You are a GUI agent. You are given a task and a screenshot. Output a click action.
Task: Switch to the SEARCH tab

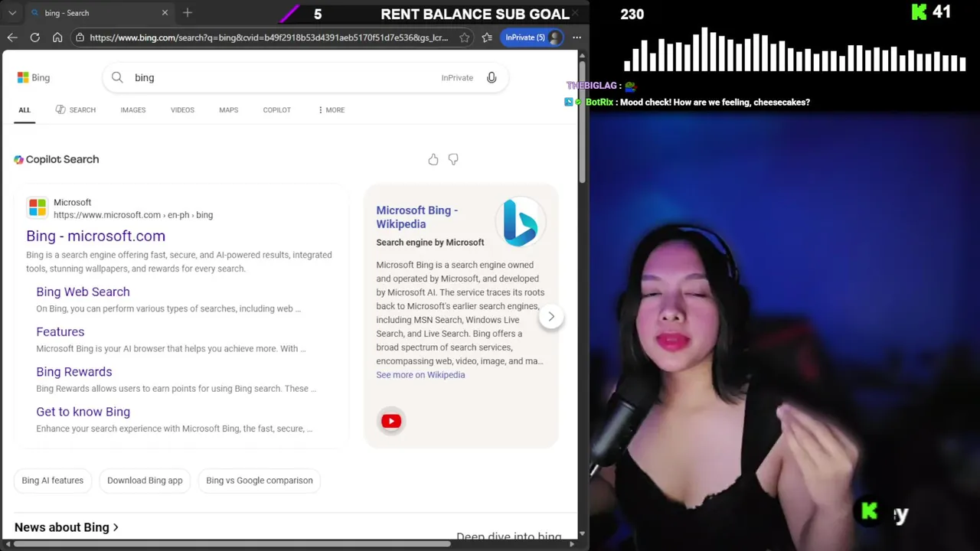(x=76, y=110)
